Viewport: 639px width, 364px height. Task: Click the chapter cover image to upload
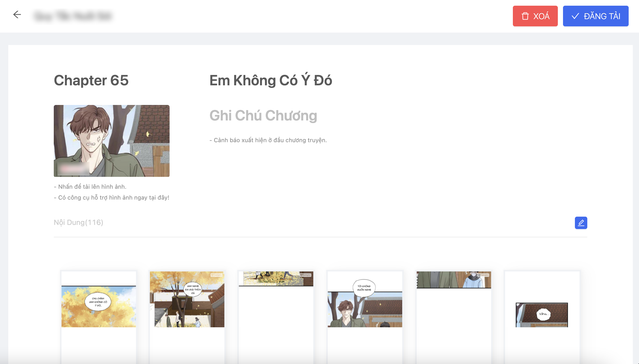pos(112,141)
